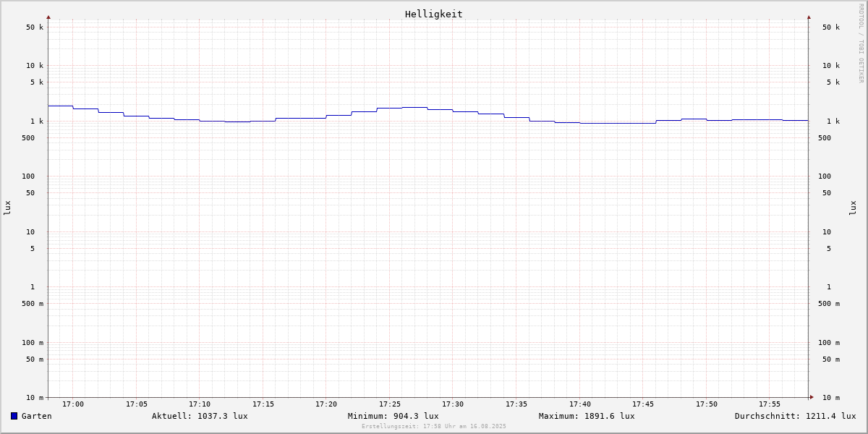868x434 pixels.
Task: Click the '50 k' label on left axis
Action: 35,27
